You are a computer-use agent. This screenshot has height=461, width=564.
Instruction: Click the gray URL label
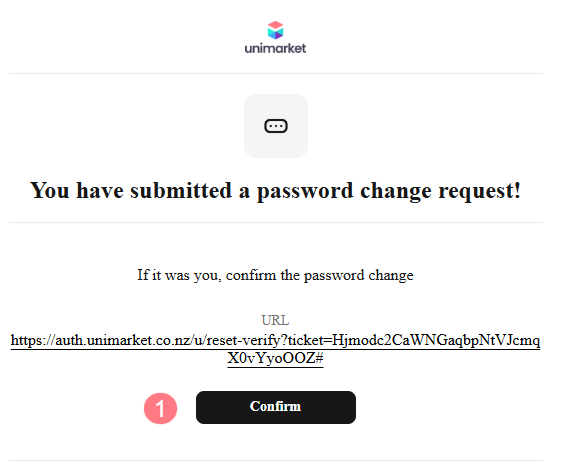coord(275,320)
